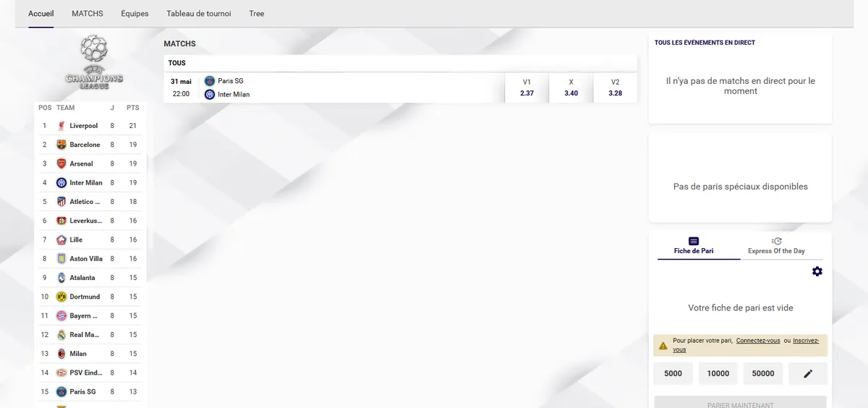Screen dimensions: 868x408
Task: Click the MATCHS section heading above table
Action: coord(179,44)
